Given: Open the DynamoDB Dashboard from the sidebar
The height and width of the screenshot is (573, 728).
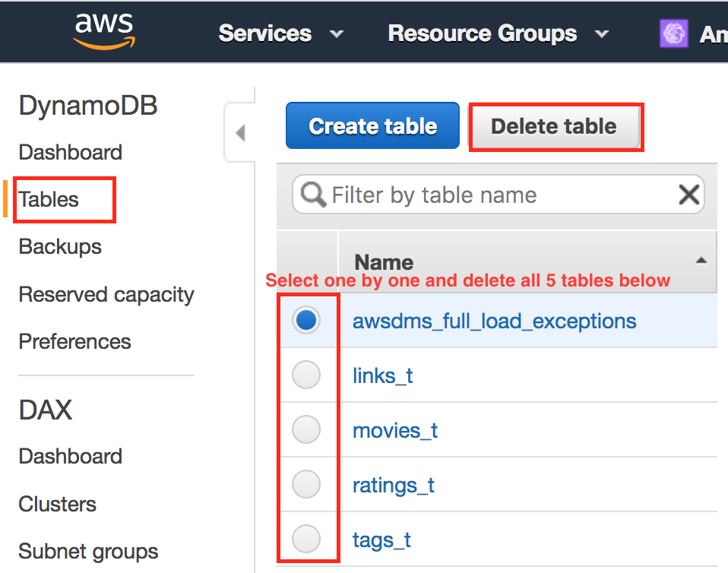Looking at the screenshot, I should click(70, 152).
